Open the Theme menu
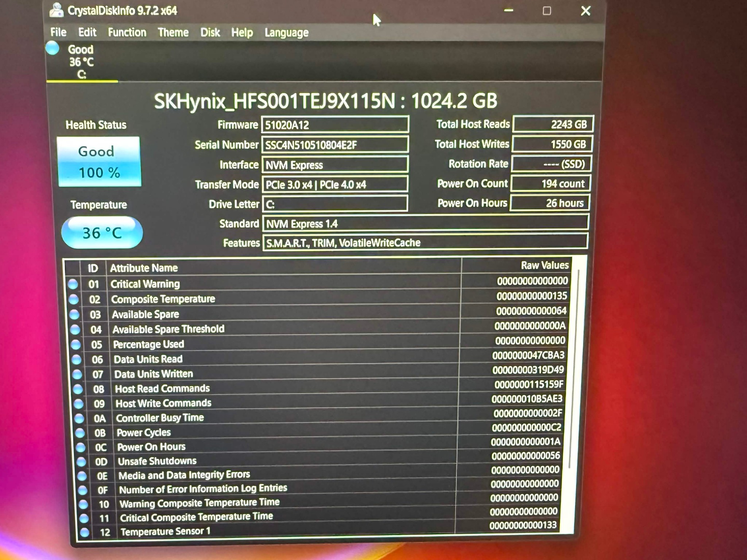Image resolution: width=747 pixels, height=560 pixels. click(173, 32)
